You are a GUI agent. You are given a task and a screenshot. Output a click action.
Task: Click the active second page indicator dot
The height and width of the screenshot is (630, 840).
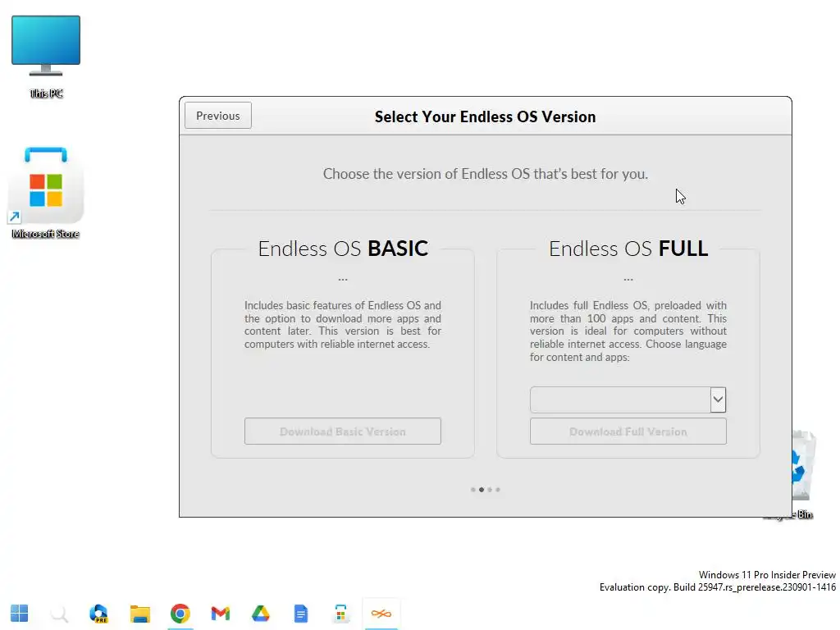coord(482,490)
